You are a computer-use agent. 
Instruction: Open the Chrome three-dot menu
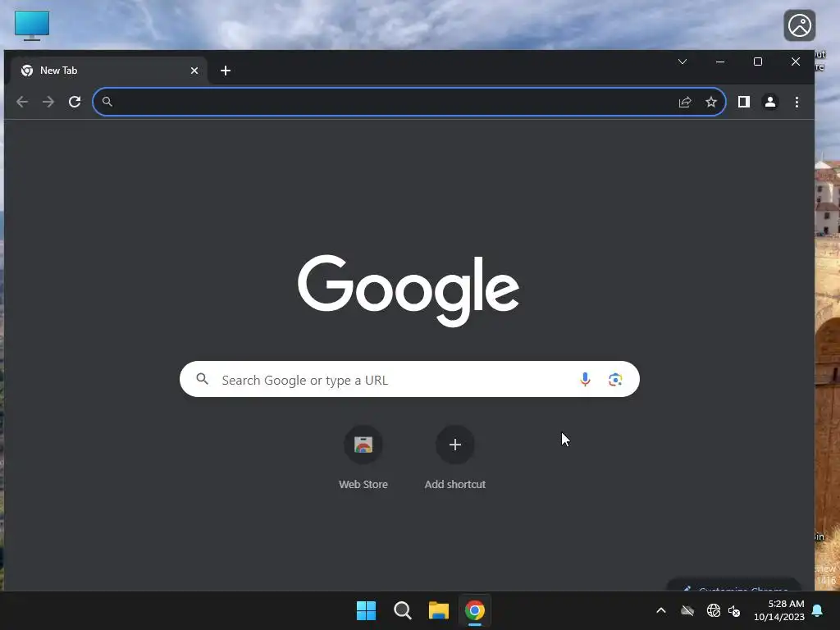click(797, 102)
